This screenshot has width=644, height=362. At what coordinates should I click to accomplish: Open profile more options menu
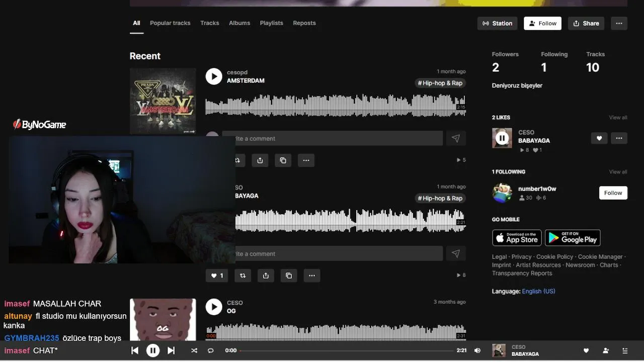619,23
